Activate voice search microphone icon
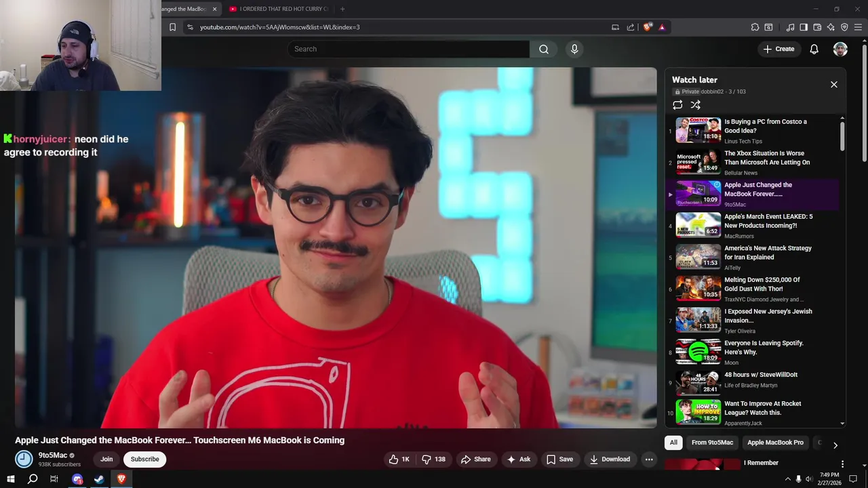 [x=574, y=49]
